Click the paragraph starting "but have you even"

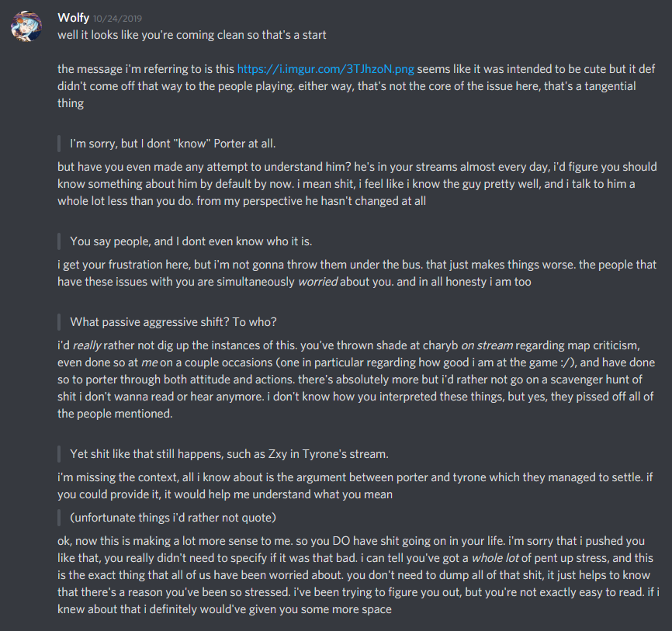tap(357, 183)
